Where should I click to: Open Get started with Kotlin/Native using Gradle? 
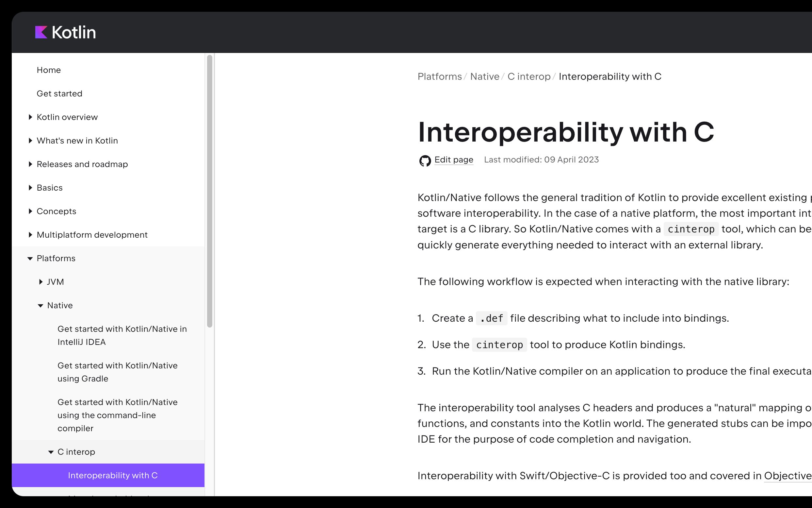click(x=118, y=372)
